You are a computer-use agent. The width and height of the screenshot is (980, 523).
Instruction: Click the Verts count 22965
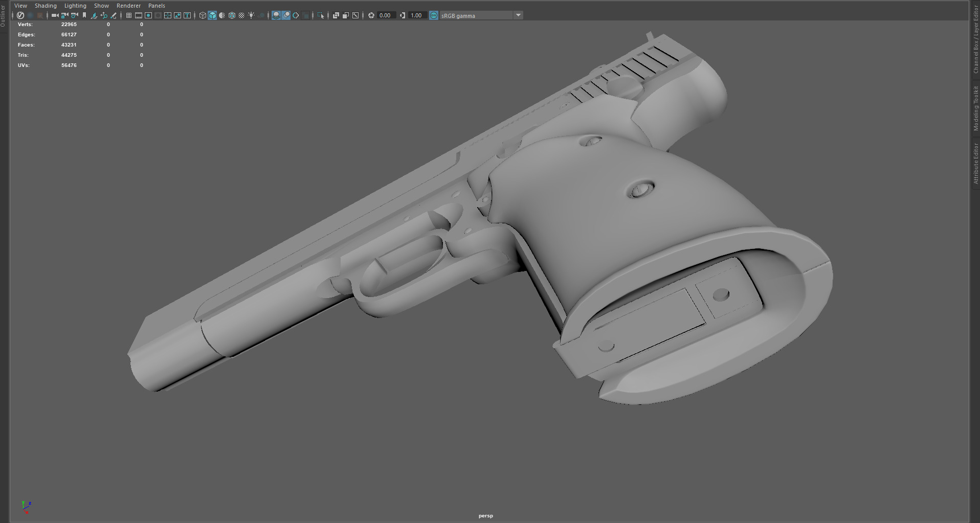tap(69, 24)
